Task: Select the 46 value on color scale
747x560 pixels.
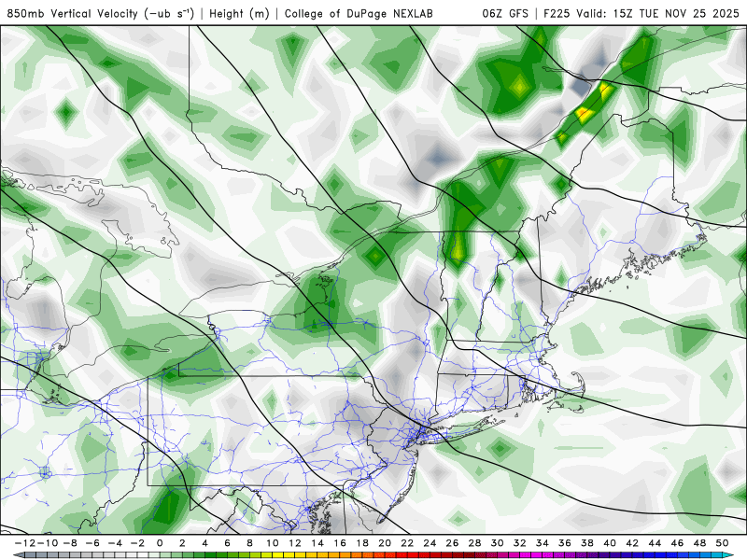Action: coord(677,543)
